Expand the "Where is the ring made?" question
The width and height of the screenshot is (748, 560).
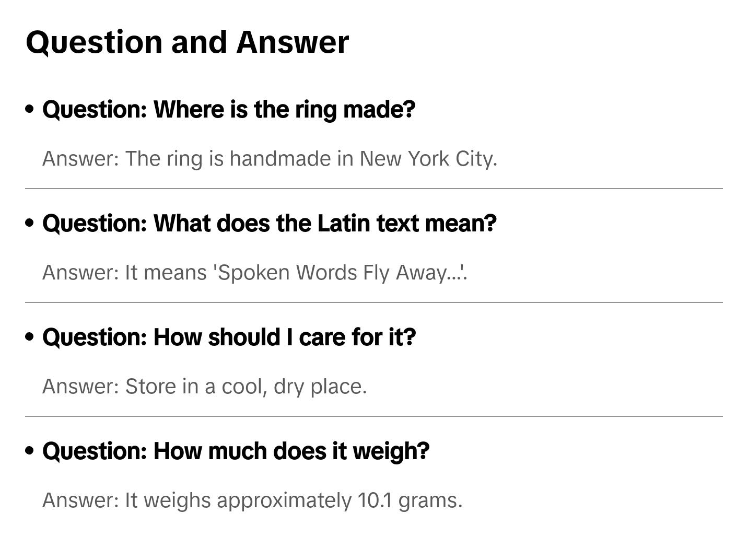tap(229, 110)
